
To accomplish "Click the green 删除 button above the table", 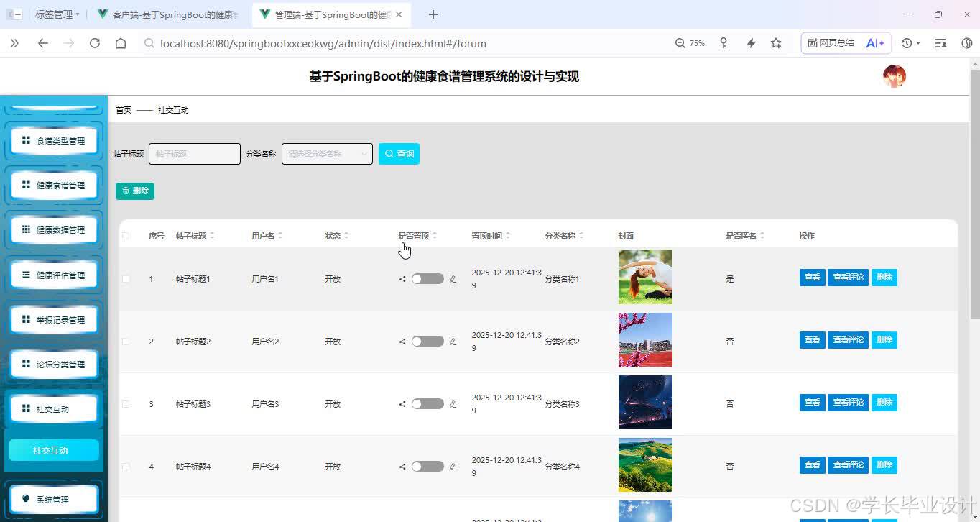I will click(x=135, y=191).
